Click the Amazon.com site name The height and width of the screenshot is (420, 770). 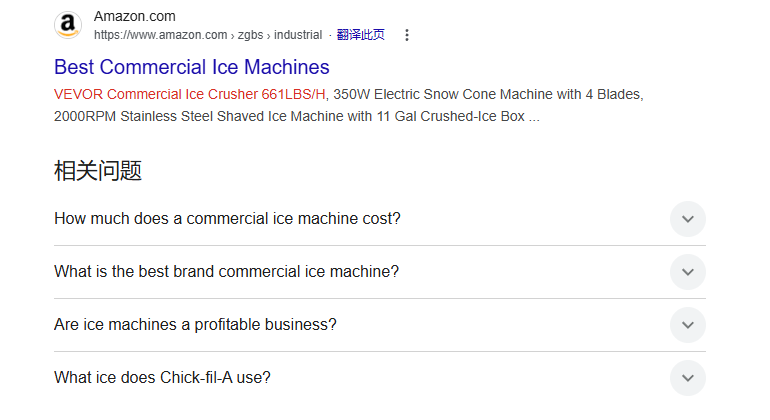pyautogui.click(x=134, y=16)
